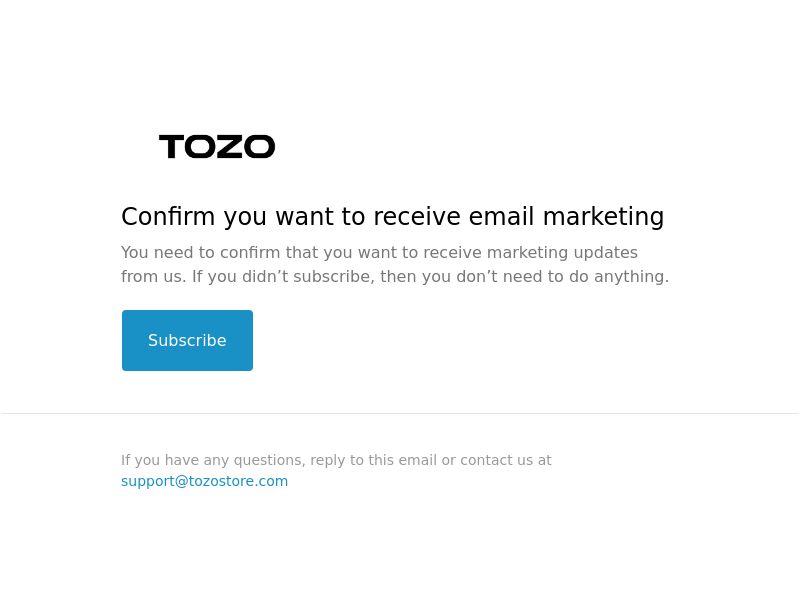The height and width of the screenshot is (600, 800).
Task: Click the 'tozostore.com' part of the support link
Action: pyautogui.click(x=238, y=481)
